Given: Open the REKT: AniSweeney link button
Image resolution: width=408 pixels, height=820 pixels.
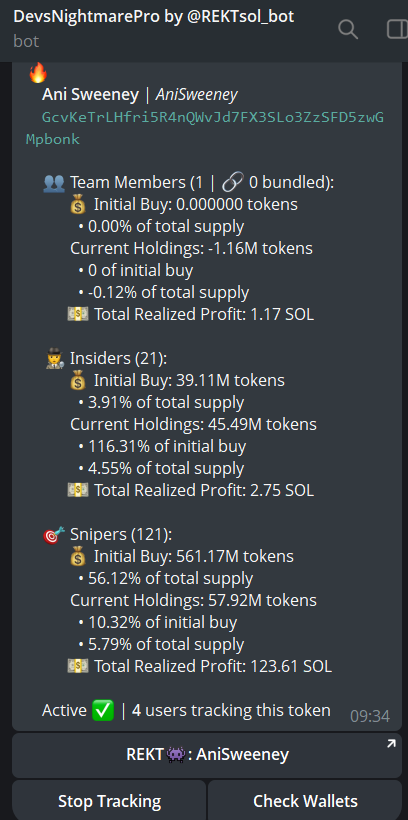Looking at the screenshot, I should (207, 755).
